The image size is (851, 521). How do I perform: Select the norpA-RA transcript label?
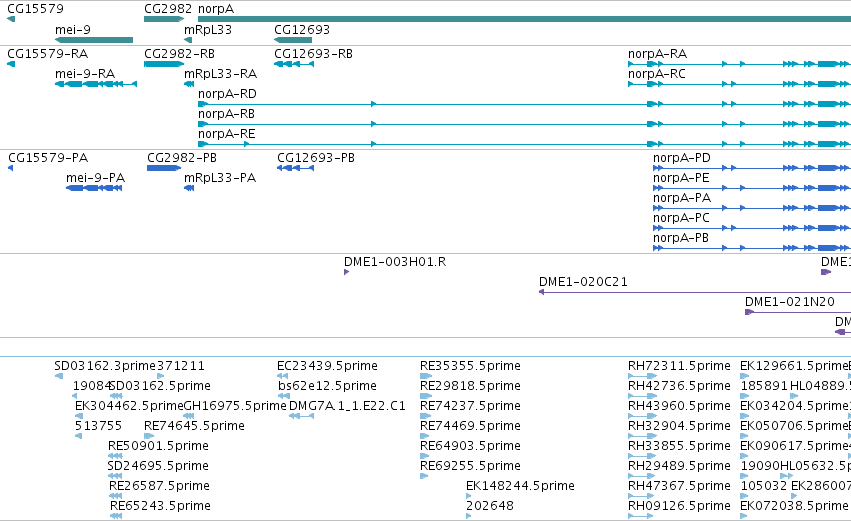pyautogui.click(x=657, y=54)
